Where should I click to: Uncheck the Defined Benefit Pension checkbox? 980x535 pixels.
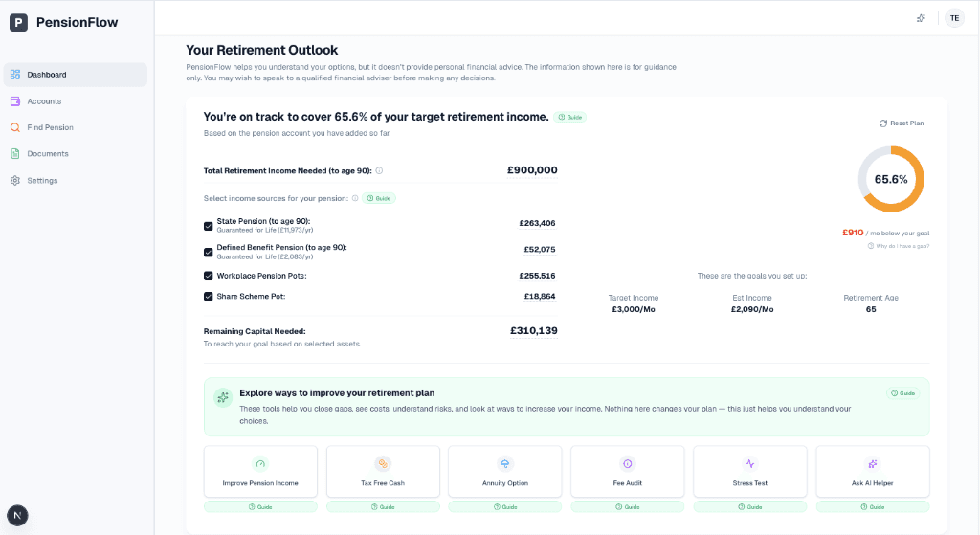[x=208, y=253]
